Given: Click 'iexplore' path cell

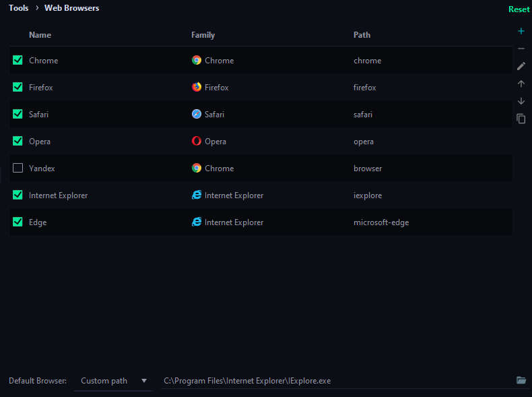Looking at the screenshot, I should tap(368, 195).
